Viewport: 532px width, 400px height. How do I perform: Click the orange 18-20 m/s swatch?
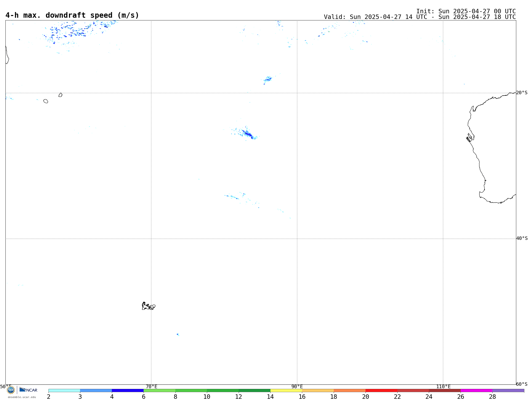(x=349, y=391)
